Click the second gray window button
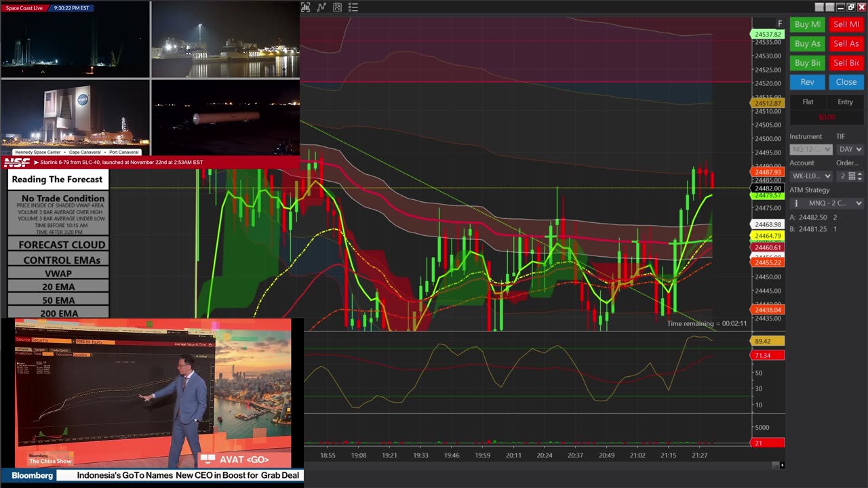868x488 pixels. point(829,7)
